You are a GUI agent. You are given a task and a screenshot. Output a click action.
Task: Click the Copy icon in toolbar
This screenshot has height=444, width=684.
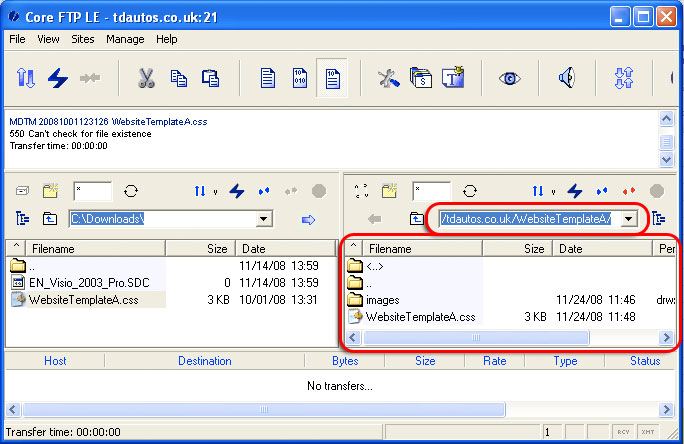(x=178, y=79)
